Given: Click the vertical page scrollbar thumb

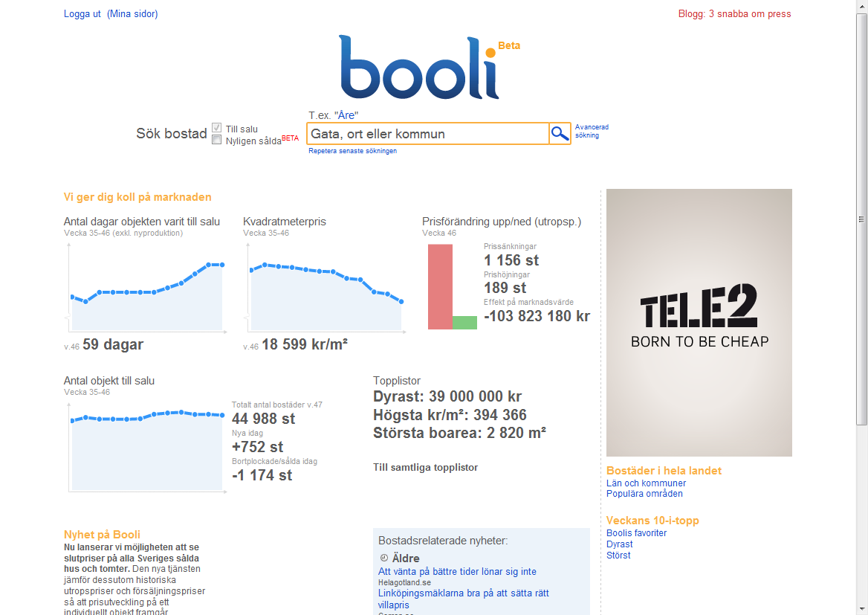Looking at the screenshot, I should pyautogui.click(x=861, y=219).
